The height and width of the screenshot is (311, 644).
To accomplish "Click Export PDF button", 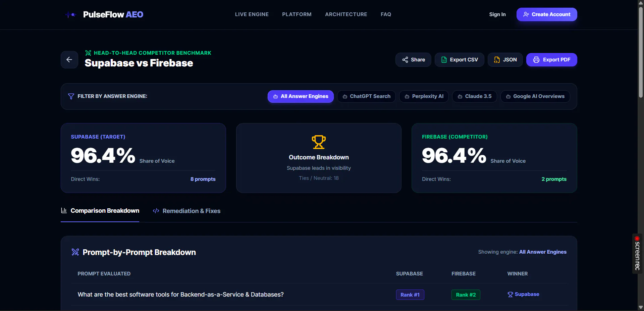I will click(x=551, y=60).
